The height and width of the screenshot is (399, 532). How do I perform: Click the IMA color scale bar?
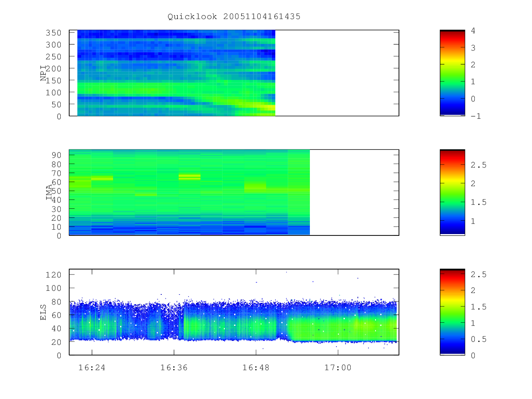point(452,192)
